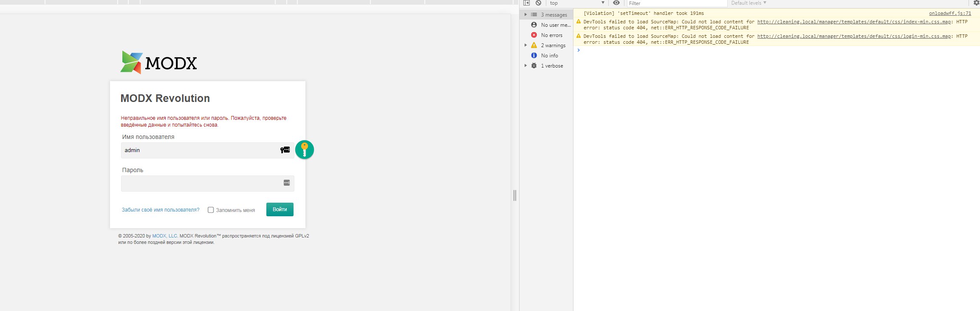This screenshot has width=980, height=311.
Task: Click the user icon beside No user messages
Action: (x=534, y=25)
